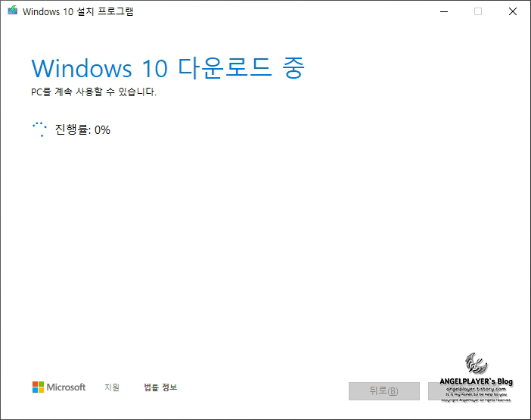Minimize the Windows 10 setup window
531x420 pixels.
coord(444,11)
